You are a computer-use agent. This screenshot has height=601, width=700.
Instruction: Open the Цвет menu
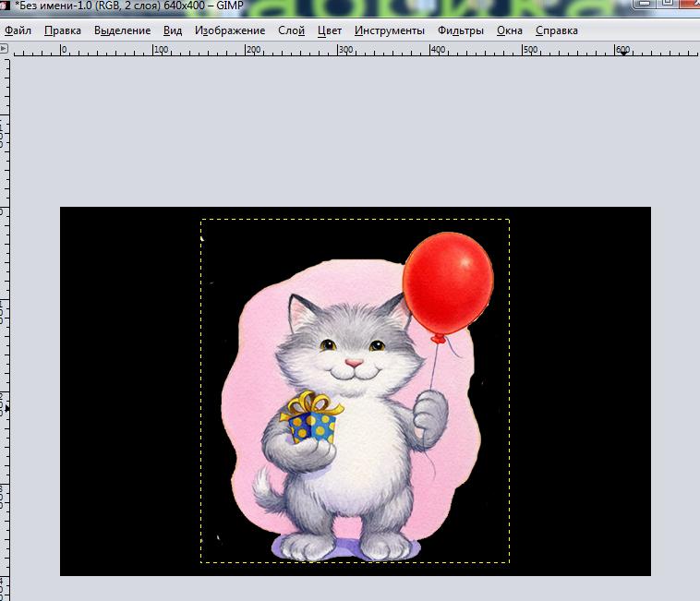click(x=330, y=30)
